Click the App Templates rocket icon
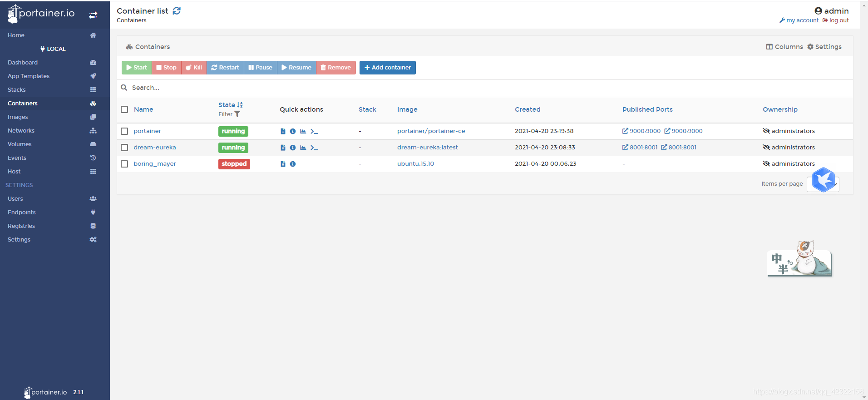The height and width of the screenshot is (400, 868). pyautogui.click(x=93, y=76)
